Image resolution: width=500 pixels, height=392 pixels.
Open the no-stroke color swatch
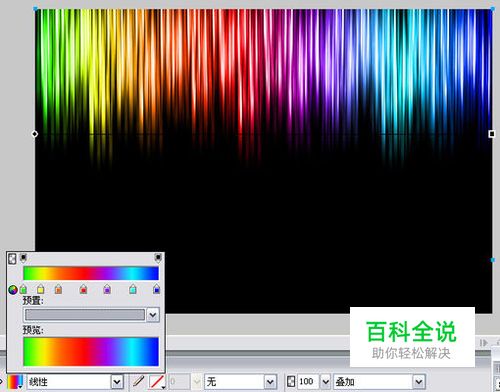(x=157, y=382)
